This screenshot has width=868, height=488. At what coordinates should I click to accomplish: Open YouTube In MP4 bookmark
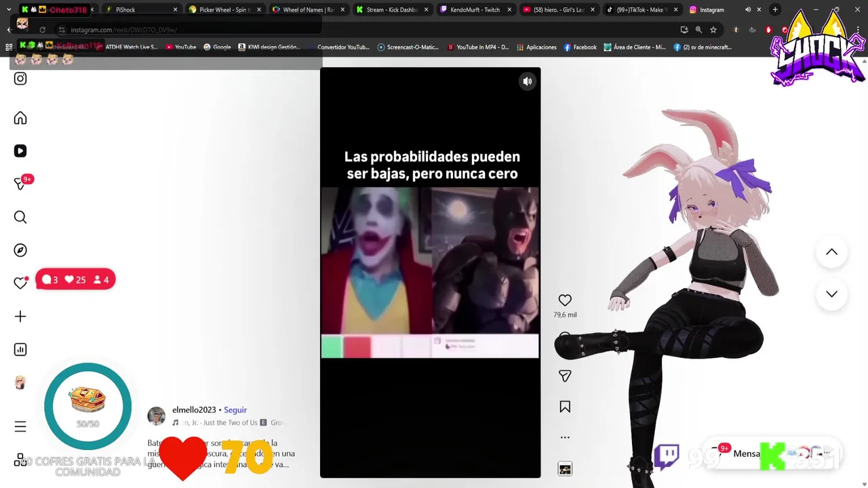tap(478, 47)
